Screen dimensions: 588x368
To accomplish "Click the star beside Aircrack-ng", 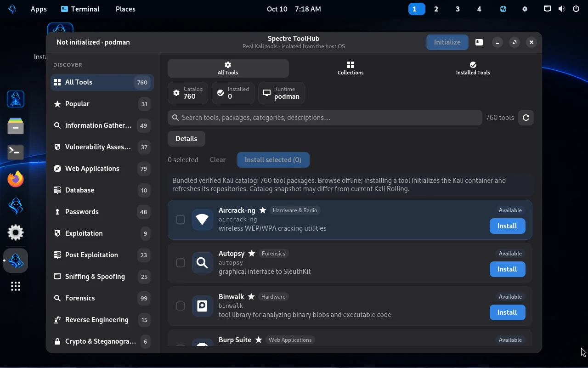I will (263, 210).
